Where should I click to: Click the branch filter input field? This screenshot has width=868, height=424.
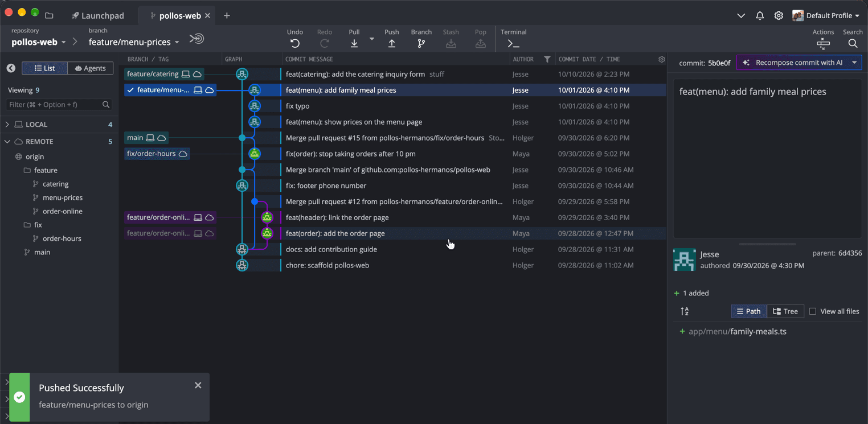pyautogui.click(x=59, y=105)
